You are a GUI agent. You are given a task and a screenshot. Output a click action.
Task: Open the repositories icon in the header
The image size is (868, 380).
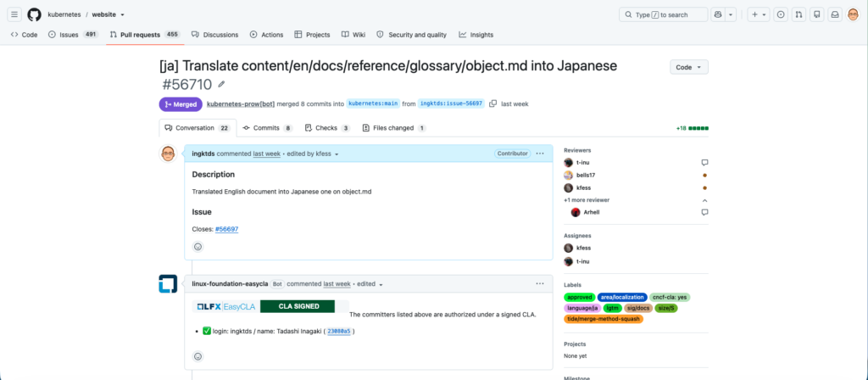(x=816, y=14)
